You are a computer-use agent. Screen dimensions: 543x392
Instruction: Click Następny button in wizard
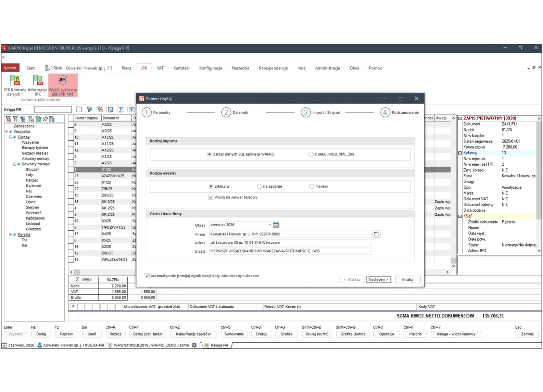(x=378, y=280)
